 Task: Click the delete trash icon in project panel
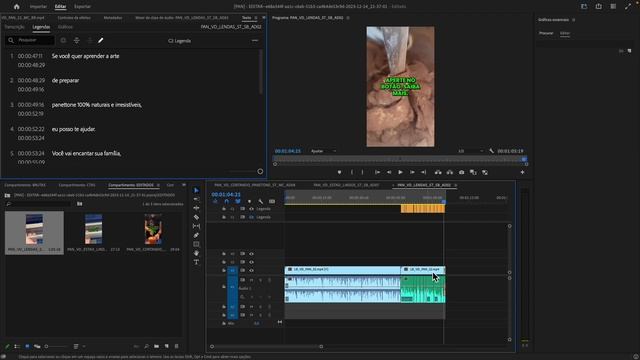176,346
